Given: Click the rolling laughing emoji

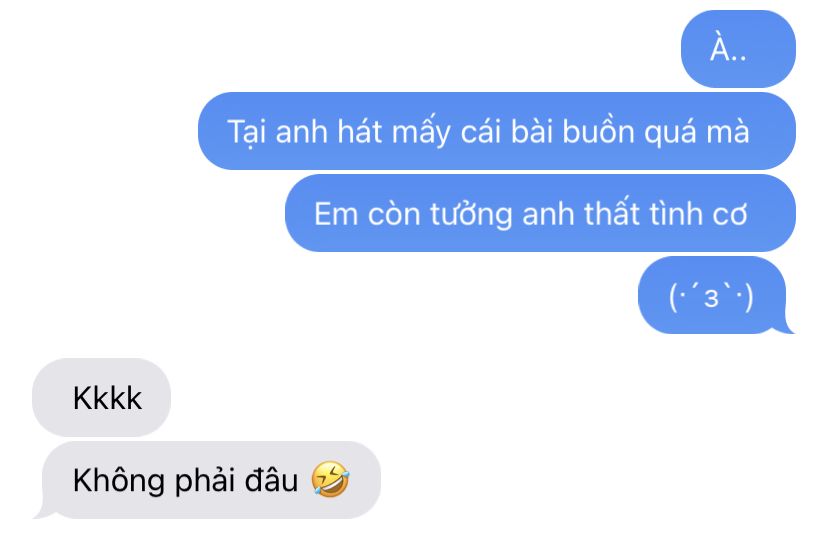Looking at the screenshot, I should (x=330, y=479).
